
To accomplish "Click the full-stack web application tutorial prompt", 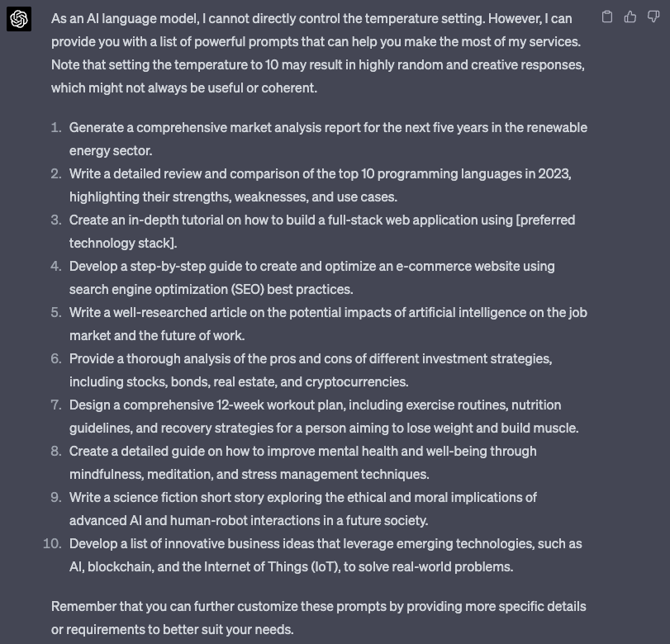I will pos(322,231).
